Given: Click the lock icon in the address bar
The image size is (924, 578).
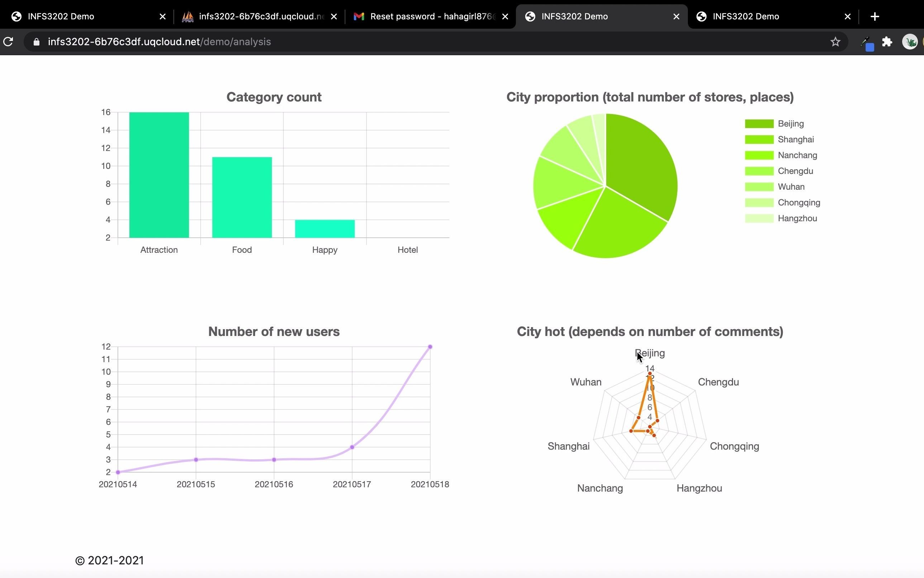Looking at the screenshot, I should point(36,42).
